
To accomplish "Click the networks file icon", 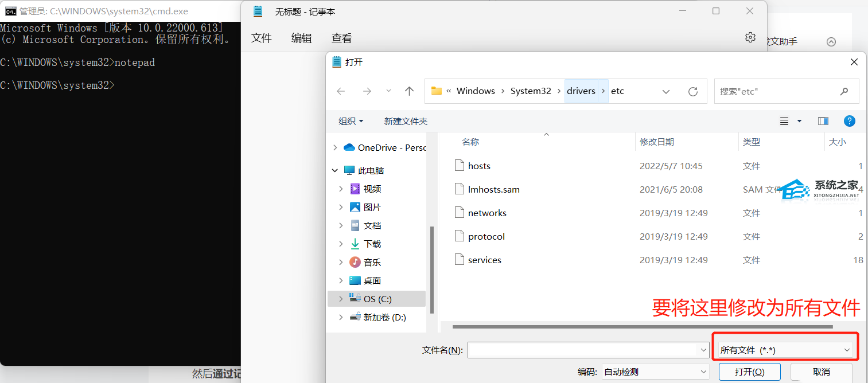I will point(458,213).
